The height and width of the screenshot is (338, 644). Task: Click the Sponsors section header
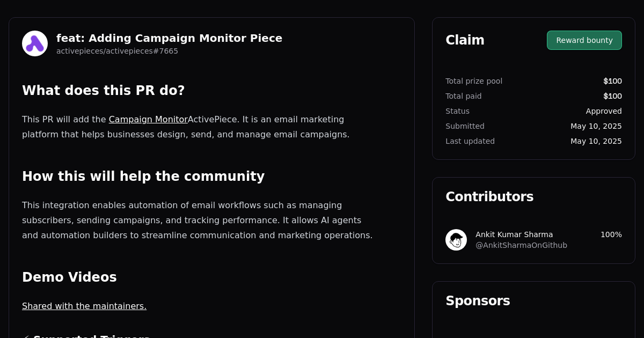tap(478, 300)
